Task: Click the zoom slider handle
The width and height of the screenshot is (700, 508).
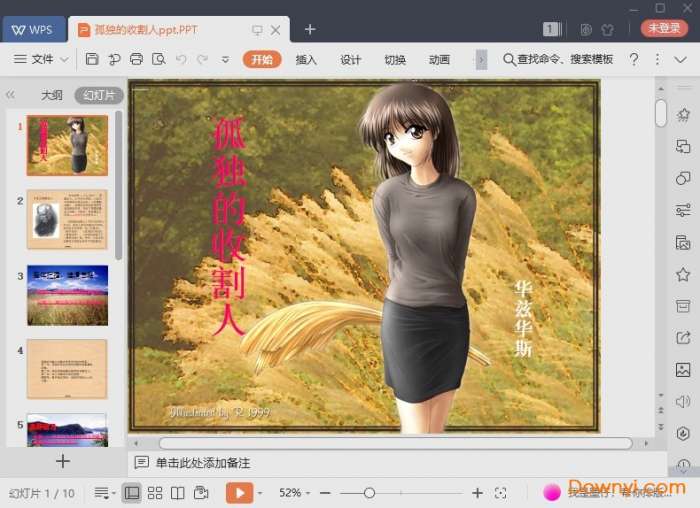Action: point(369,493)
